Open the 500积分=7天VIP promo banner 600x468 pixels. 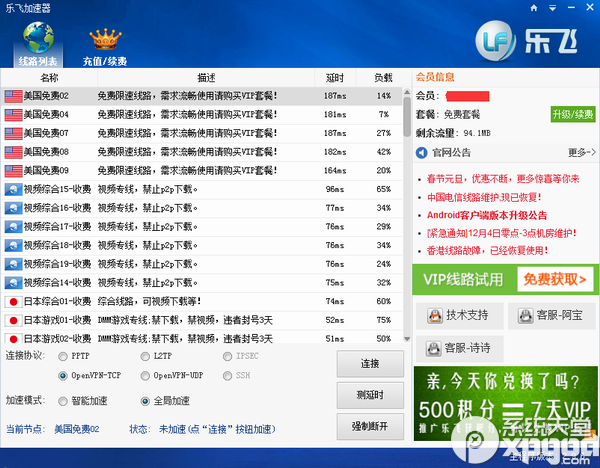(505, 403)
